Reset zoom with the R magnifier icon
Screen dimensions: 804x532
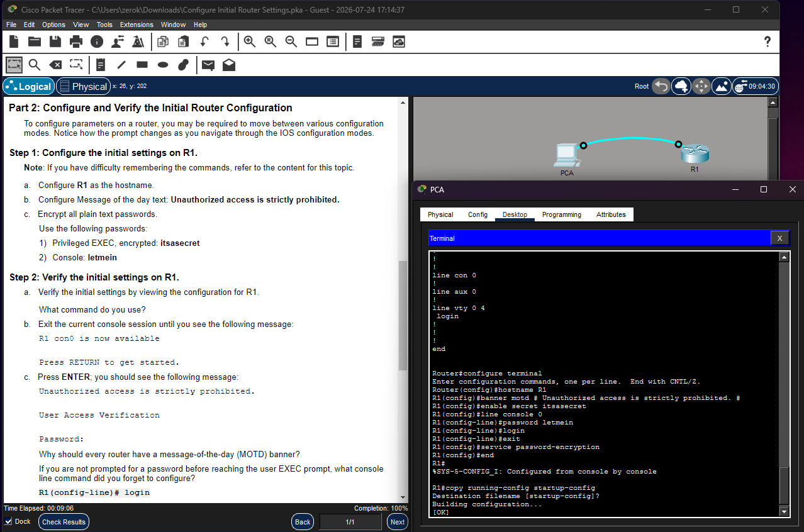(x=271, y=42)
